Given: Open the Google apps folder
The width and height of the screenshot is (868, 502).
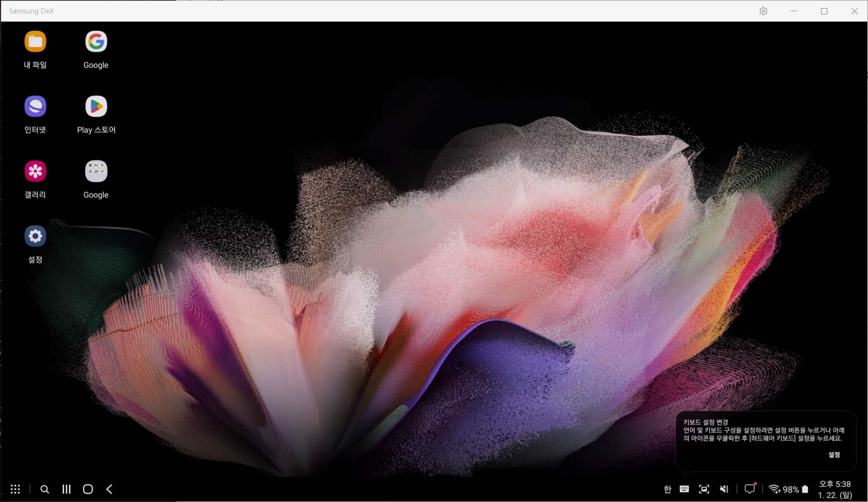Looking at the screenshot, I should (x=96, y=171).
